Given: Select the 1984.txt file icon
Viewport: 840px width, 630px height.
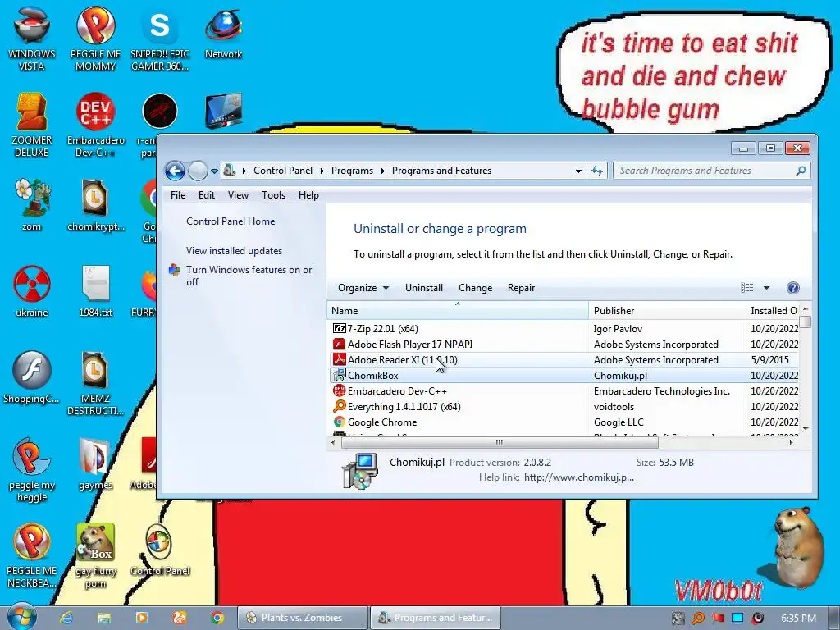Looking at the screenshot, I should (x=95, y=290).
